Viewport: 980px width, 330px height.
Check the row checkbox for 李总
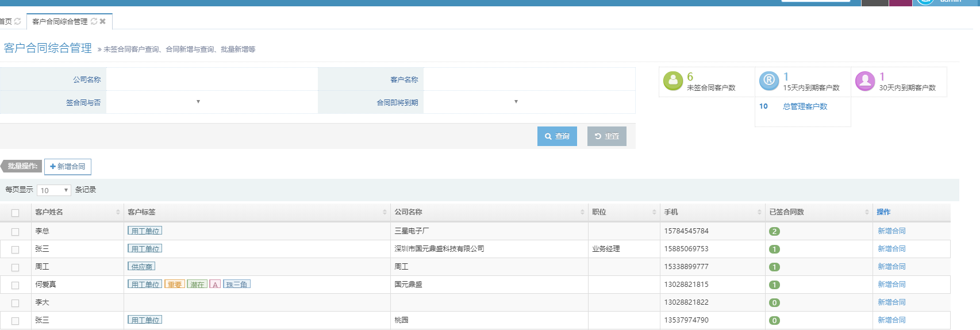click(x=16, y=232)
